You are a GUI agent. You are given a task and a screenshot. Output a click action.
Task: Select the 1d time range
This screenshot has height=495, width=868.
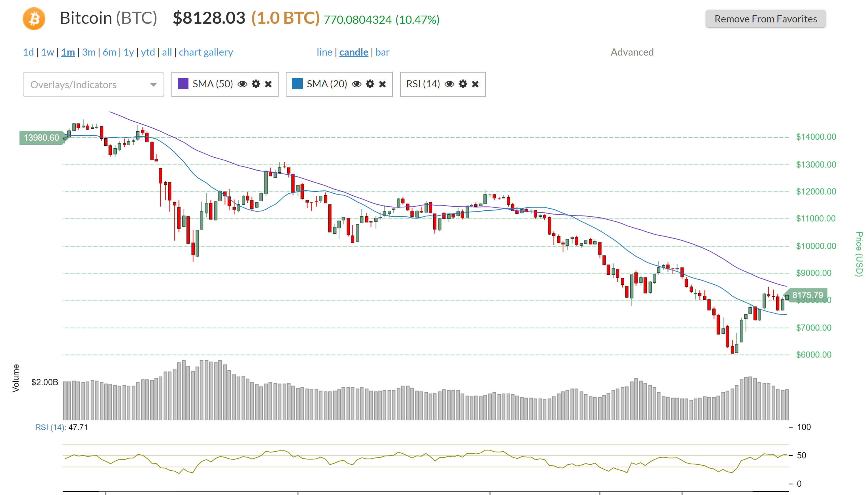coord(29,52)
